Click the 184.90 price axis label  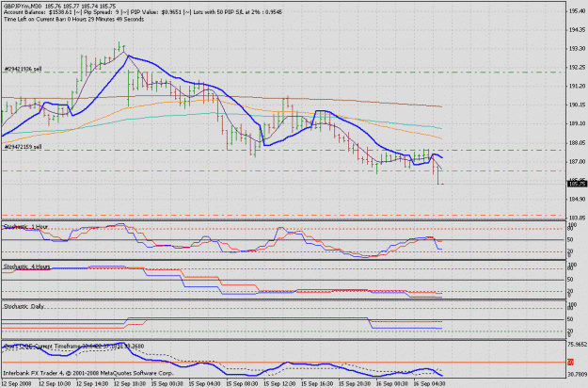(x=578, y=199)
